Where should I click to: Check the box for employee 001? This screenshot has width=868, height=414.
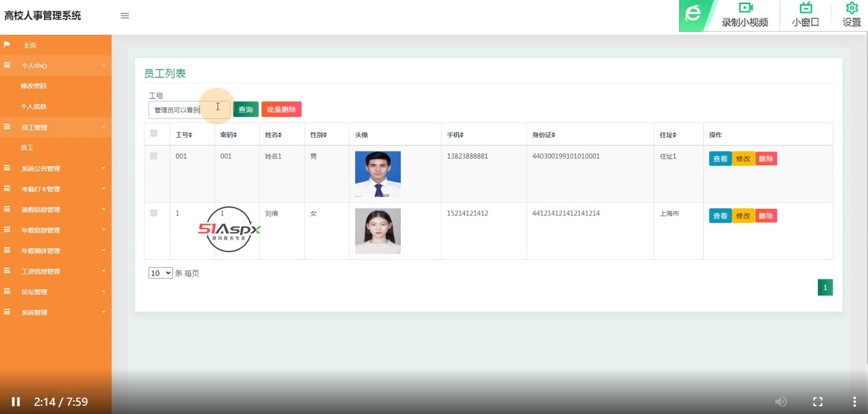click(154, 156)
